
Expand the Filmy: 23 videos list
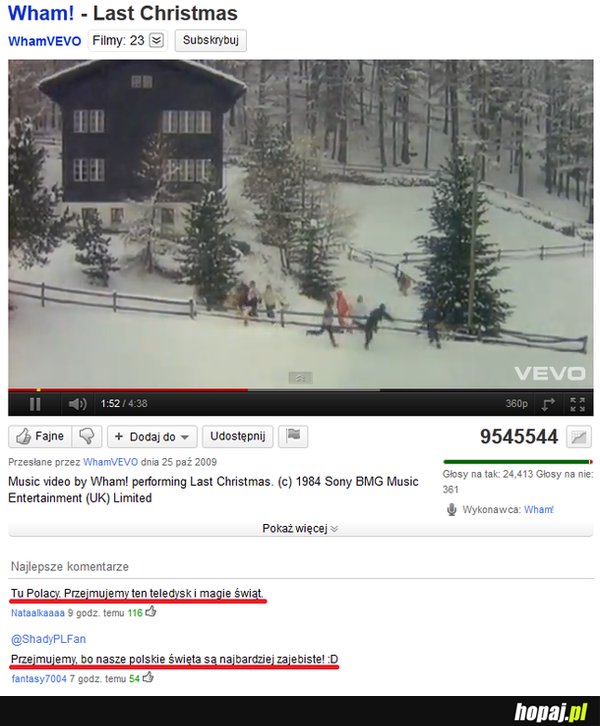(156, 40)
